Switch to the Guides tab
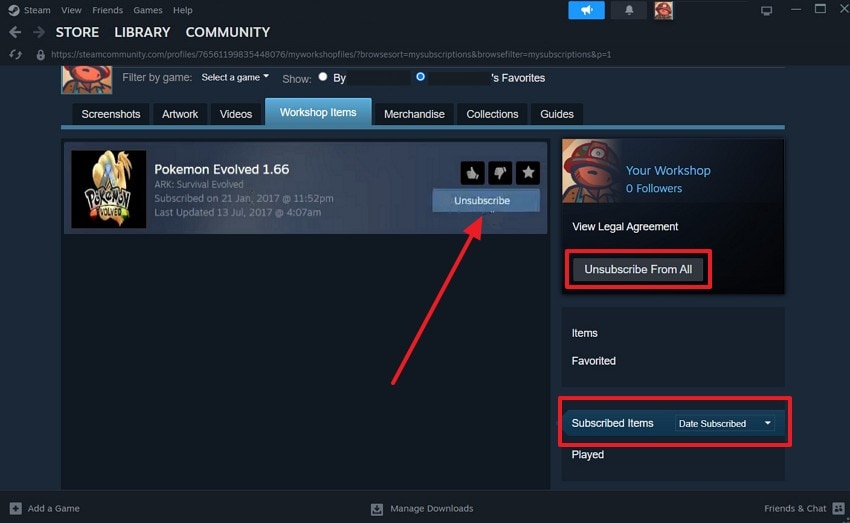Viewport: 850px width, 523px height. 557,114
